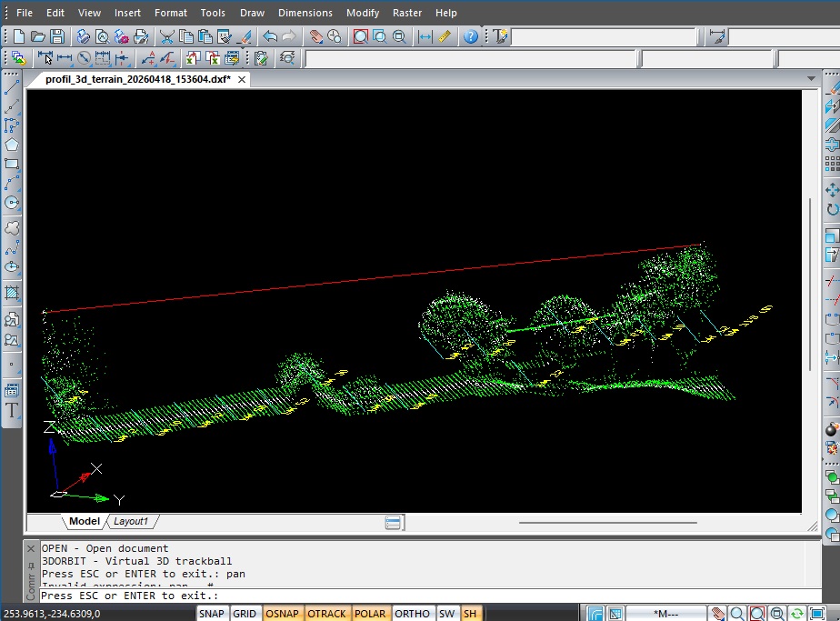This screenshot has width=840, height=621.
Task: Open the Raster menu
Action: (x=406, y=13)
